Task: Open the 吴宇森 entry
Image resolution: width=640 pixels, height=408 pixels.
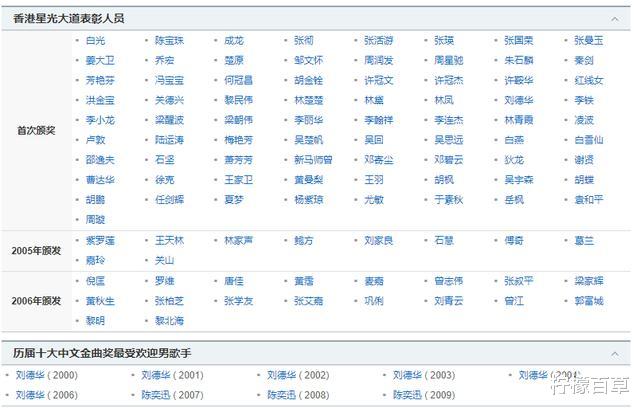Action: [x=519, y=180]
